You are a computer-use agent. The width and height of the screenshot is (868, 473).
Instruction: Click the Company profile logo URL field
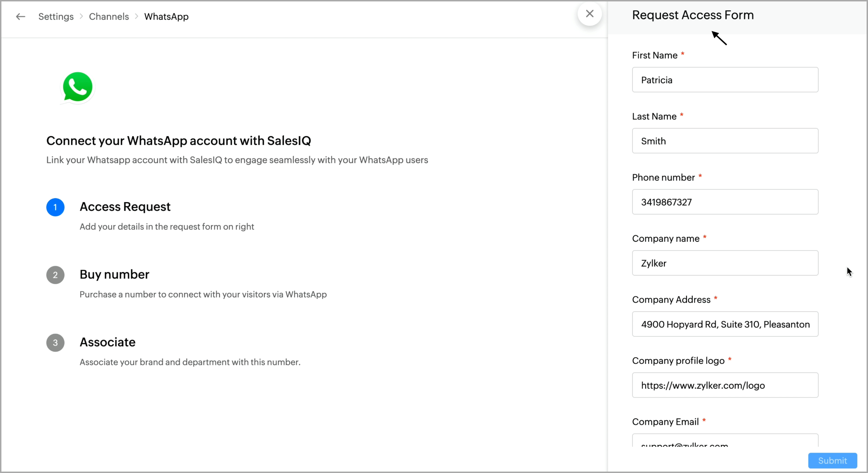725,385
